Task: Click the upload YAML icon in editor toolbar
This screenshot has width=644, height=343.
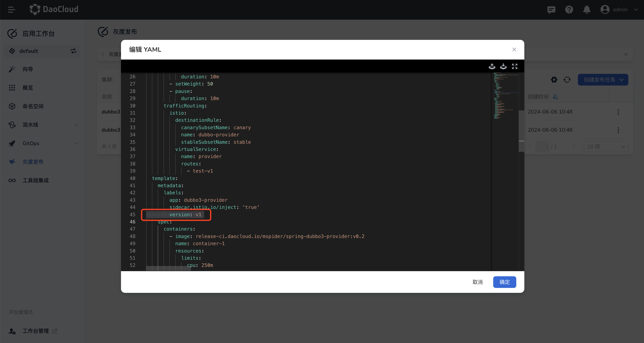Action: pos(492,66)
